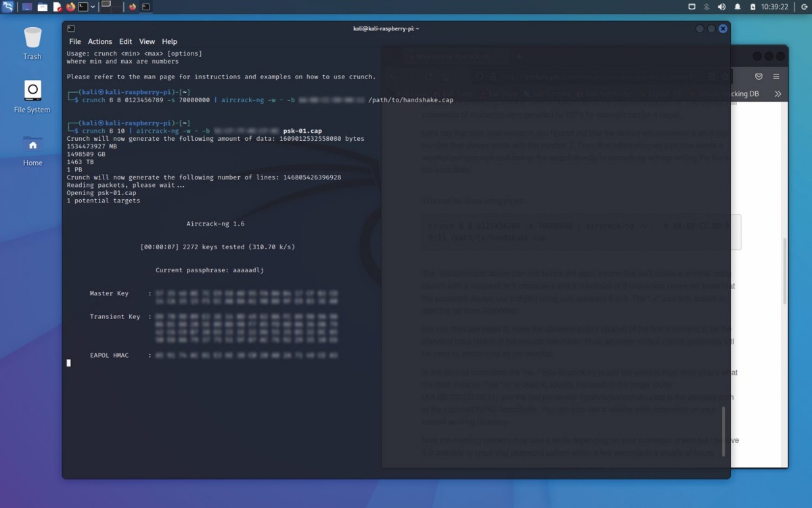812x508 pixels.
Task: Click 'Opening psk-01.cap' output line
Action: pyautogui.click(x=101, y=193)
